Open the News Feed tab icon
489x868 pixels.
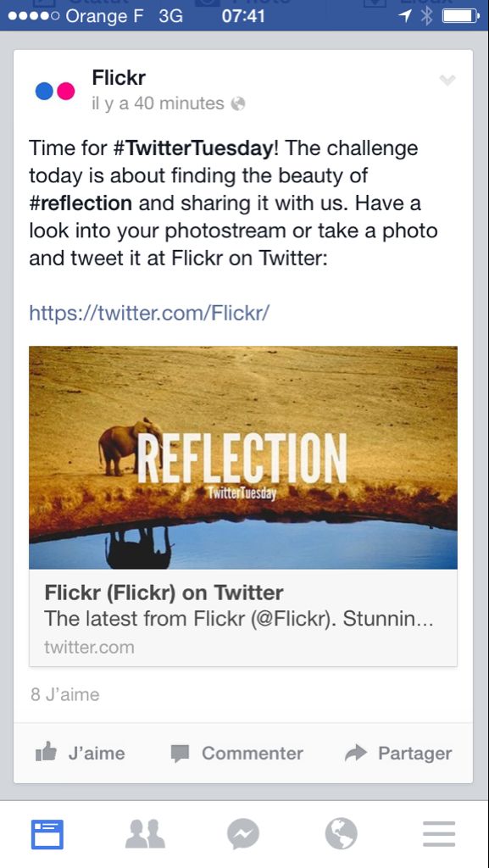click(47, 834)
